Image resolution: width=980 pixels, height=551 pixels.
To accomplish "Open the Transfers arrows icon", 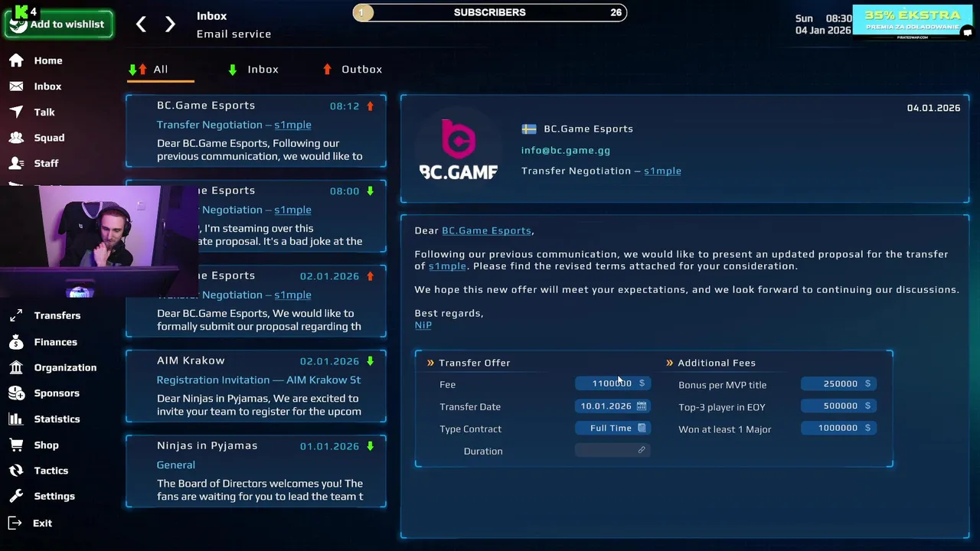I will [16, 315].
